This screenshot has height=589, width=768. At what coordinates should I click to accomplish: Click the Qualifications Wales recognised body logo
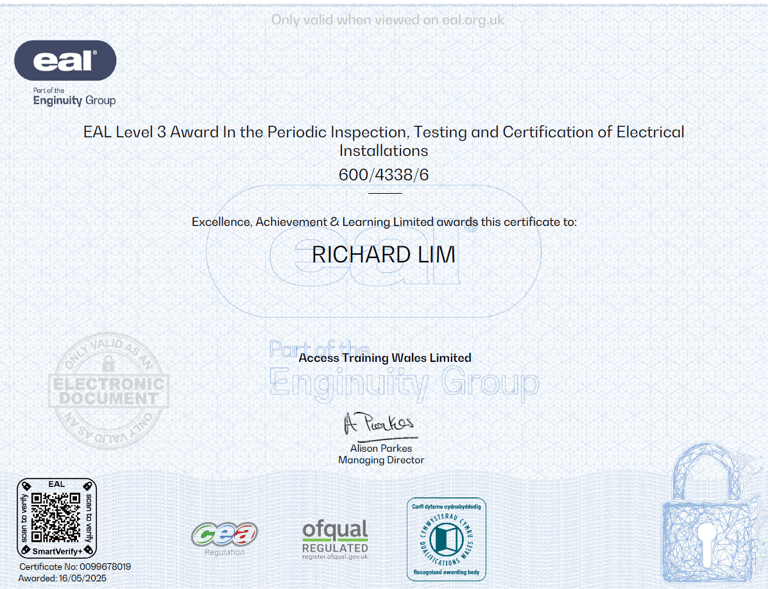446,539
